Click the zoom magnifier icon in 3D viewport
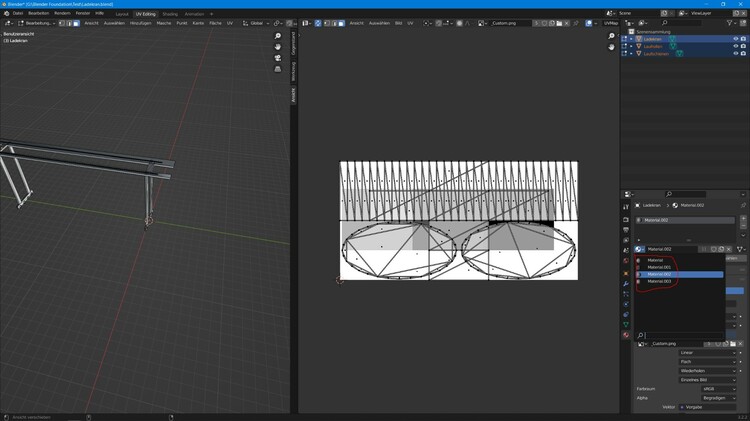This screenshot has width=750, height=421. click(x=278, y=36)
